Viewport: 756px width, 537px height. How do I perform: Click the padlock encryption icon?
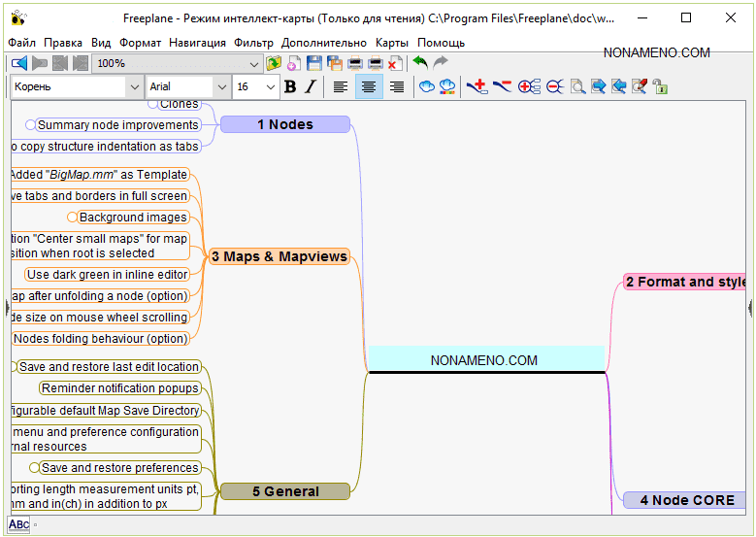pos(660,86)
